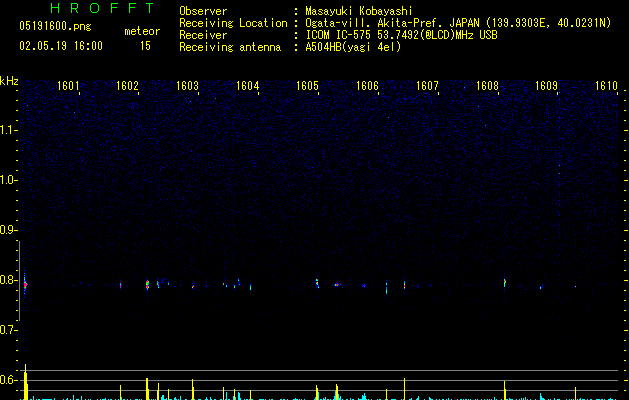
Task: Click the Ogata-vill. Akita-Pref. JAPAN location text
Action: click(x=458, y=23)
